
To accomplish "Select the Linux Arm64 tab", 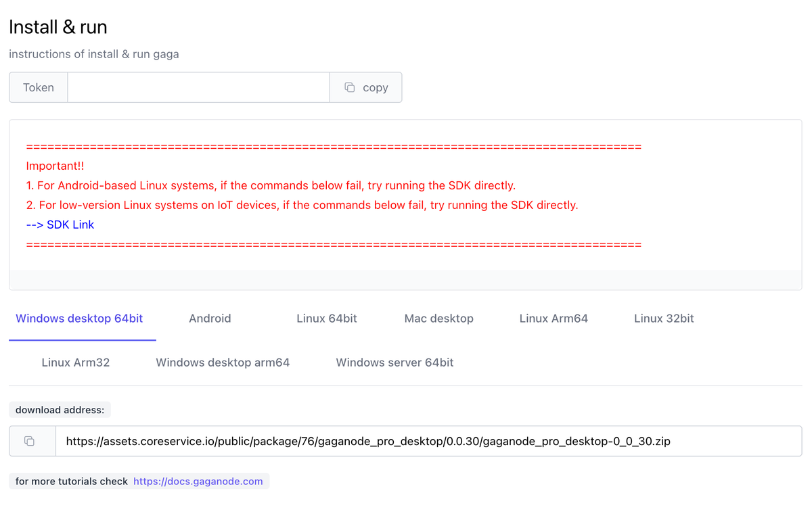I will coord(554,319).
